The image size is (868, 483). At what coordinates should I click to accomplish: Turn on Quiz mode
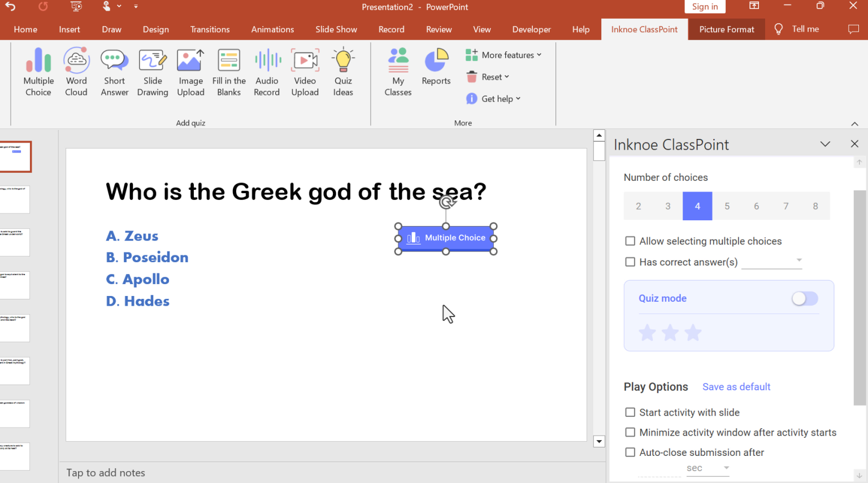click(x=804, y=298)
